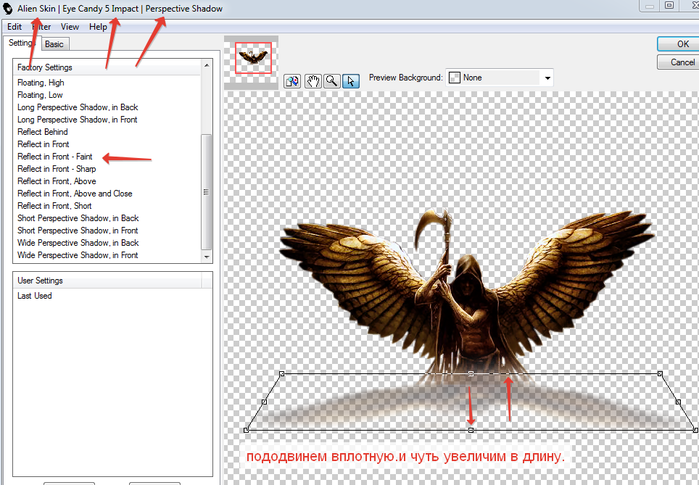
Task: Open the Filter menu
Action: (41, 27)
